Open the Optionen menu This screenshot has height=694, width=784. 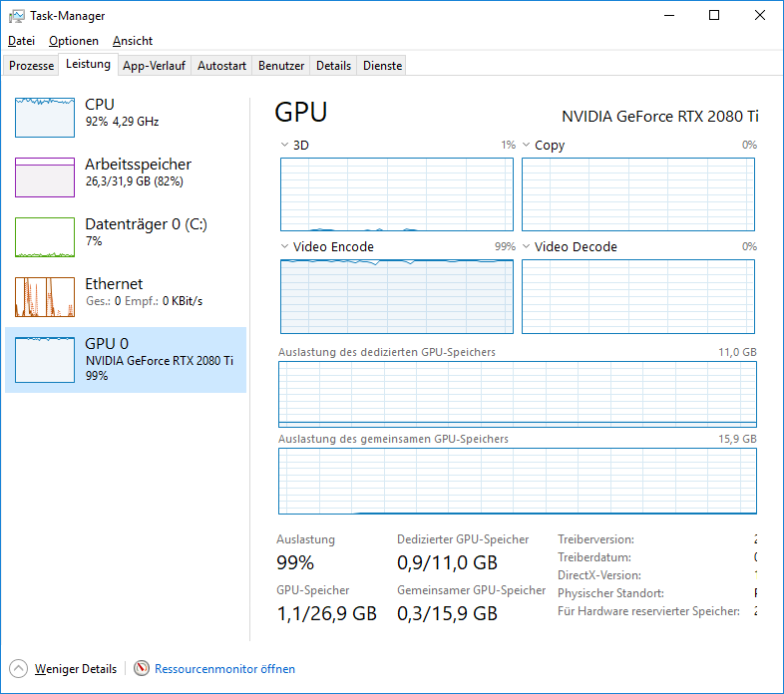click(x=74, y=41)
